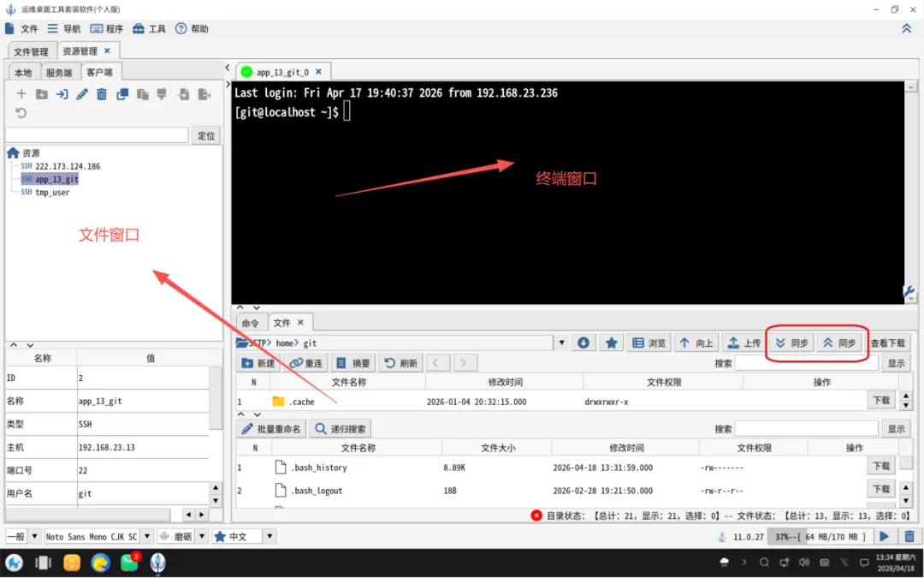Viewport: 924px width, 578px height.
Task: Open the 文件 menu
Action: coord(21,28)
